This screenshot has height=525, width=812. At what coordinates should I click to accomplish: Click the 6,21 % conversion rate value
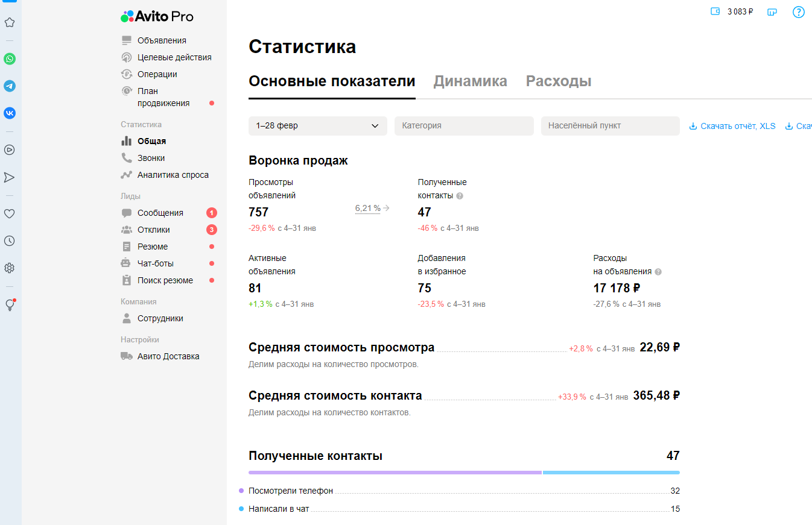[367, 208]
